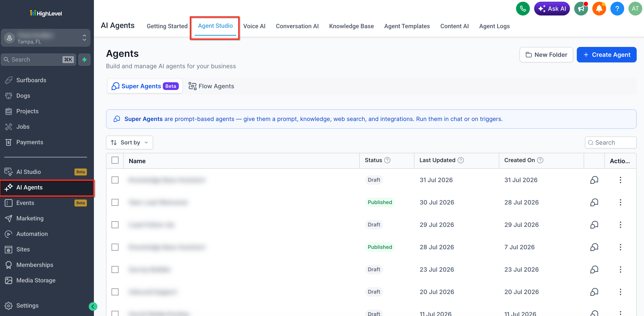Check the row dated 23 Jul 2026
This screenshot has width=644, height=316.
(115, 270)
